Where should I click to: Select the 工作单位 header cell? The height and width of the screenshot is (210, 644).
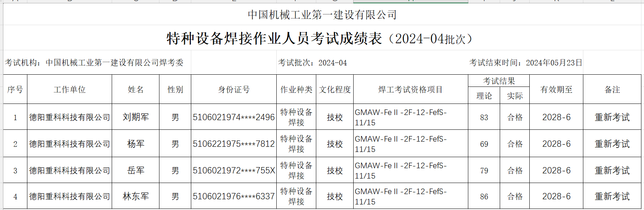coord(70,89)
